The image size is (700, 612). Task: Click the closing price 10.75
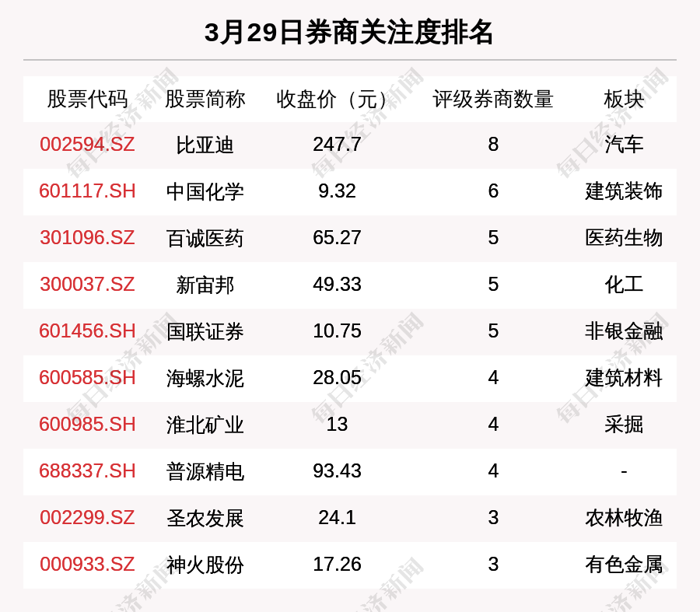click(337, 331)
